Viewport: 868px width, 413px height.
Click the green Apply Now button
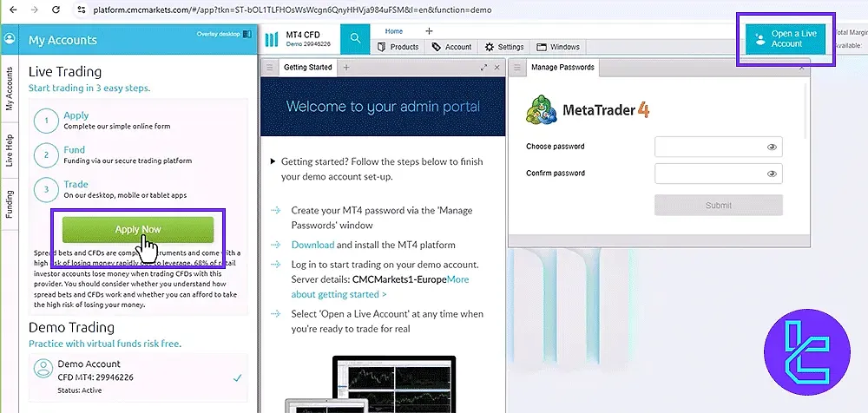click(x=137, y=229)
